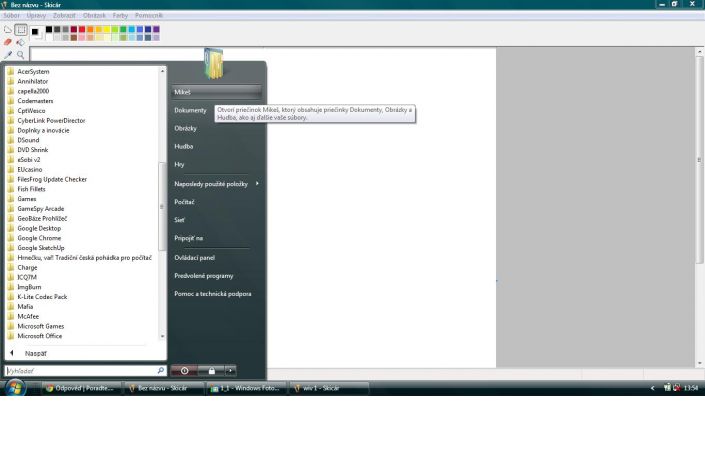This screenshot has width=705, height=464.
Task: Click the clock showing 13:54
Action: 691,388
